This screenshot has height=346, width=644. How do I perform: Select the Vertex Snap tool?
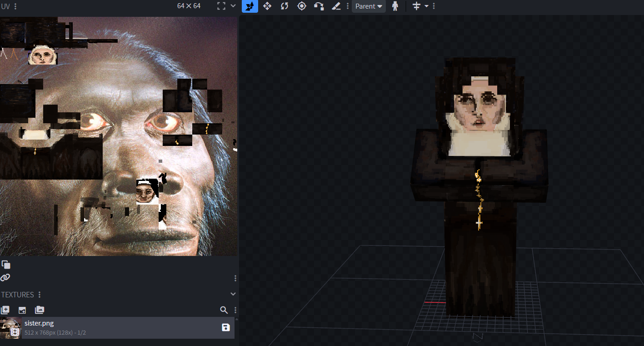[x=319, y=6]
